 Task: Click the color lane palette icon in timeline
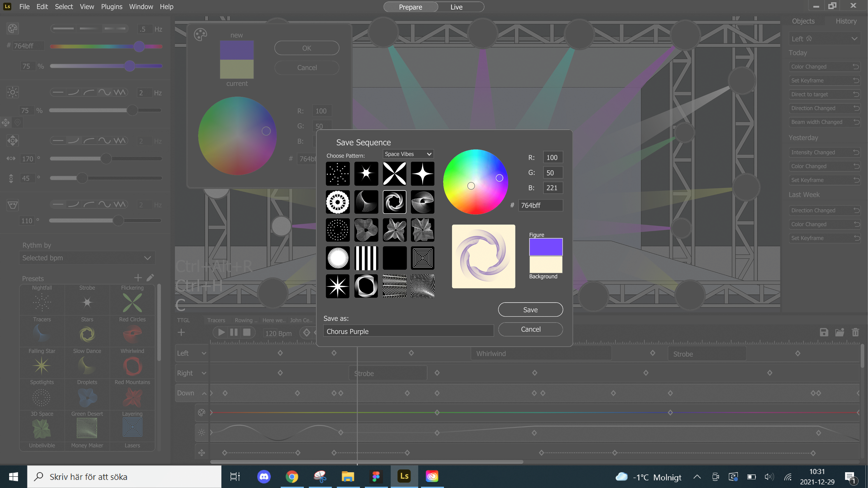201,413
